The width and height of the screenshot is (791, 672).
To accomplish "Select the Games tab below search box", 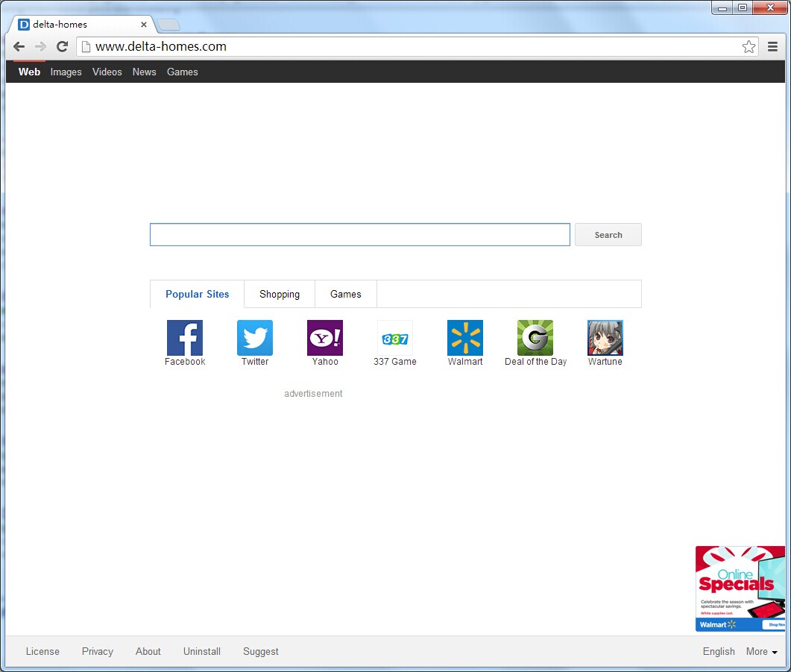I will (346, 294).
